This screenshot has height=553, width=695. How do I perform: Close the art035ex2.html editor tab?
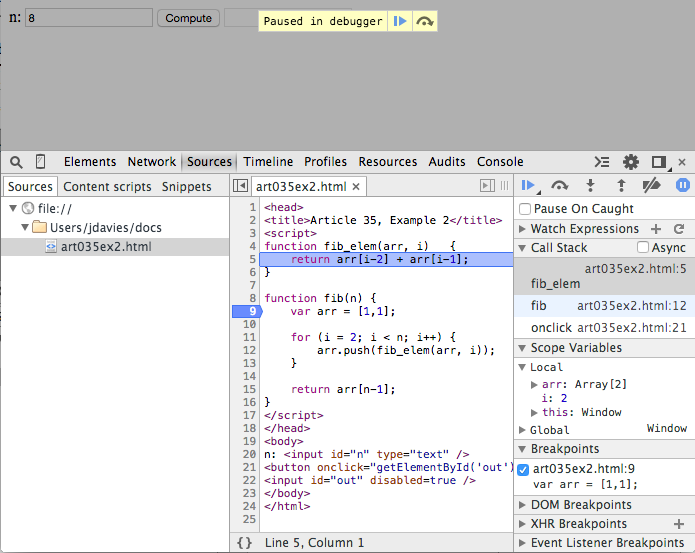[356, 187]
